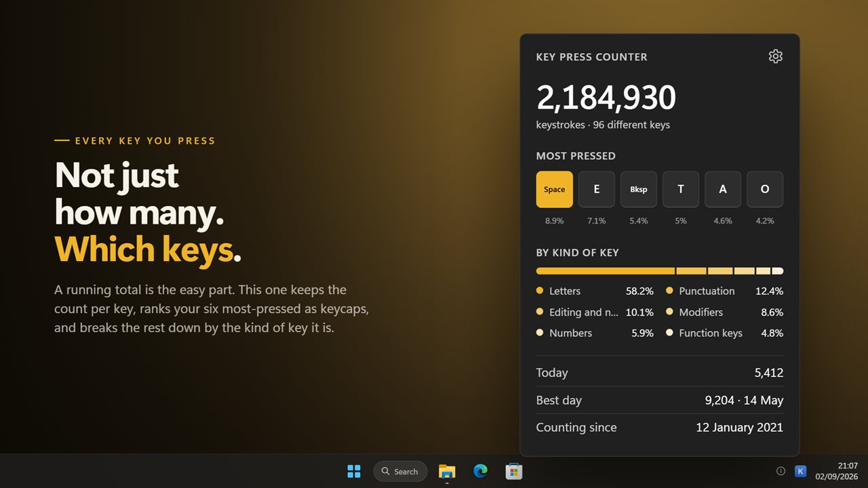Screen dimensions: 868x488
Task: Select the O keycap
Action: [765, 189]
